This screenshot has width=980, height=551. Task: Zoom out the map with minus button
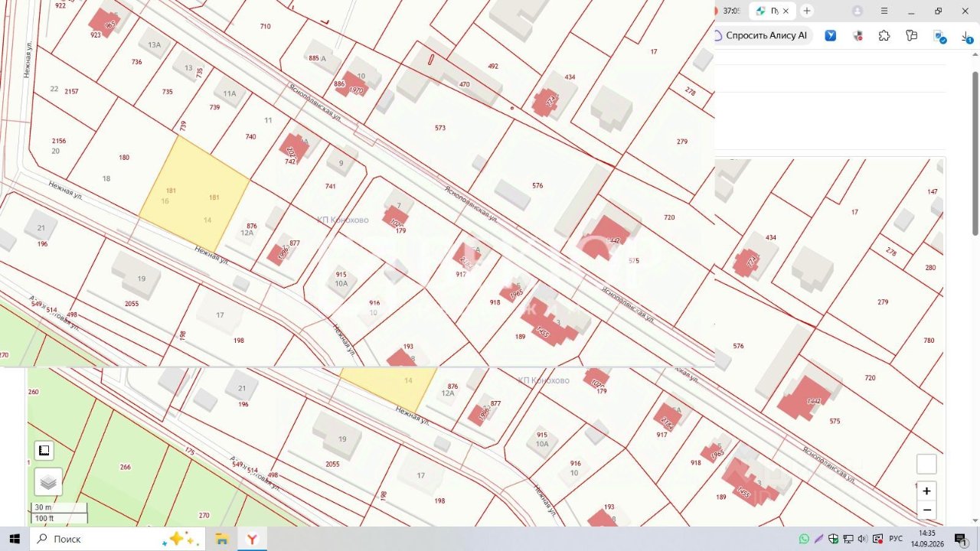[x=926, y=510]
